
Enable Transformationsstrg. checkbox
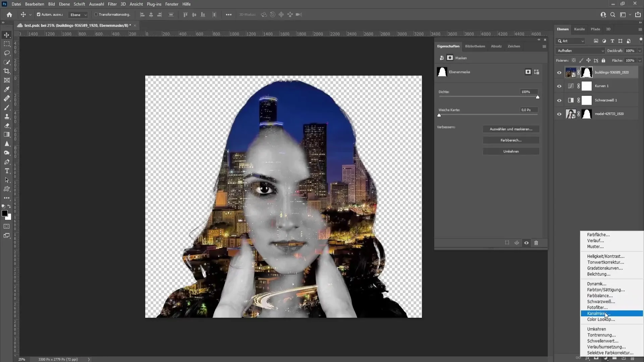96,14
